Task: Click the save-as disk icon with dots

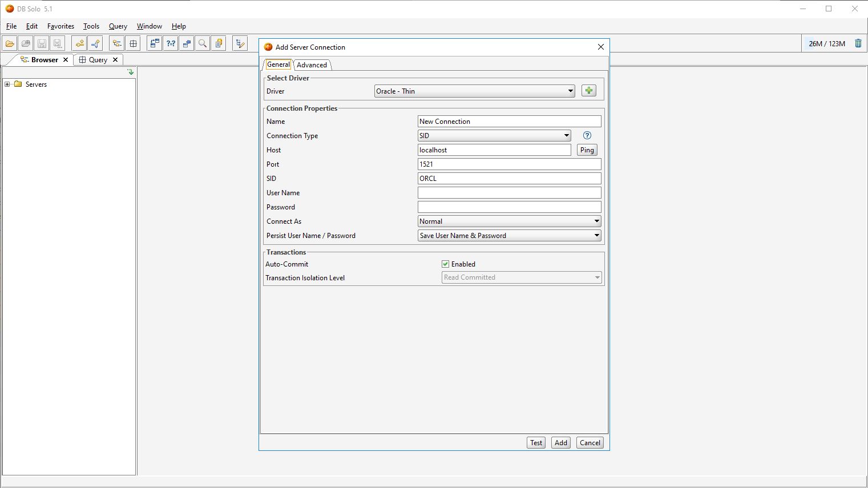Action: tap(58, 43)
